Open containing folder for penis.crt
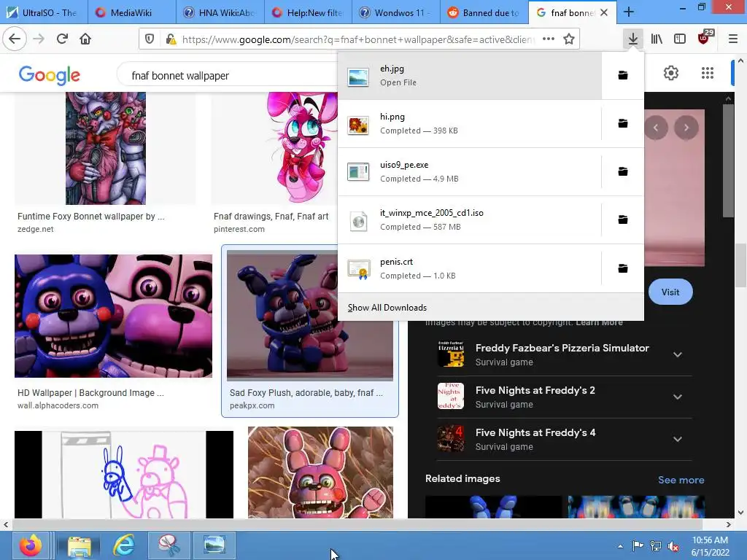Image resolution: width=747 pixels, height=560 pixels. click(x=623, y=268)
